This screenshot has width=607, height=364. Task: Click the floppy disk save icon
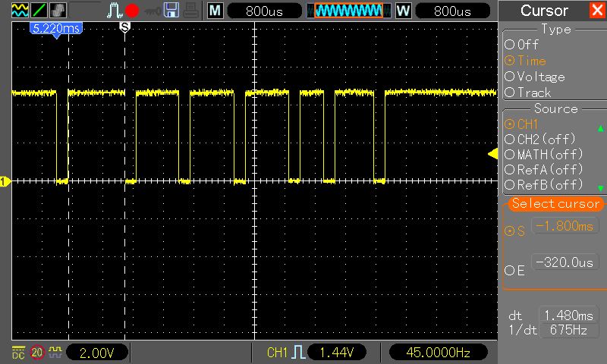(x=171, y=11)
